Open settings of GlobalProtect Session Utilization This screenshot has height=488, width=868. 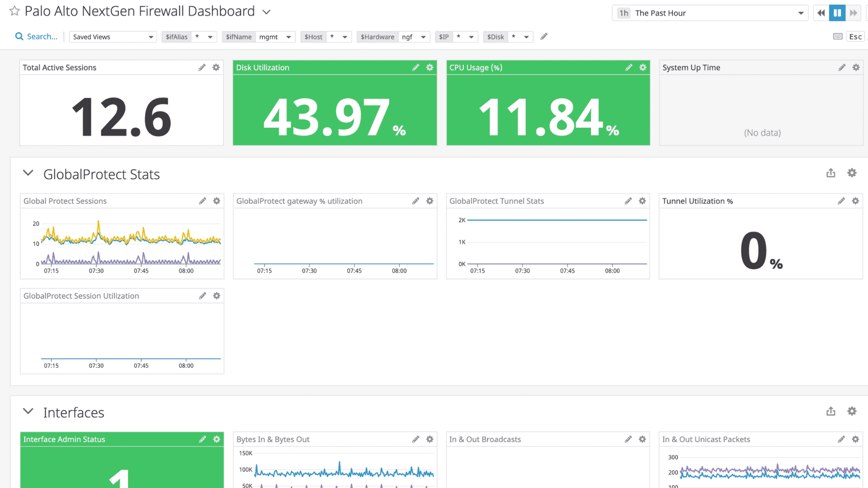click(x=217, y=296)
